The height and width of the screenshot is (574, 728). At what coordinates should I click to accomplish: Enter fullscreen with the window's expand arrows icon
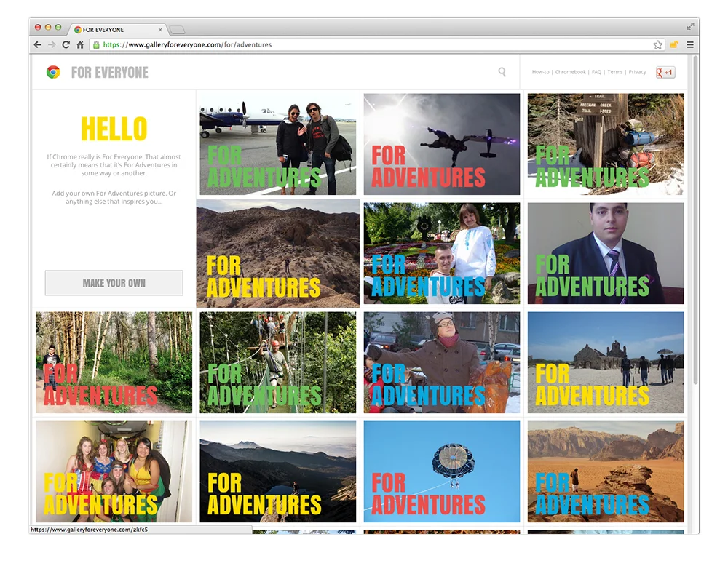690,26
